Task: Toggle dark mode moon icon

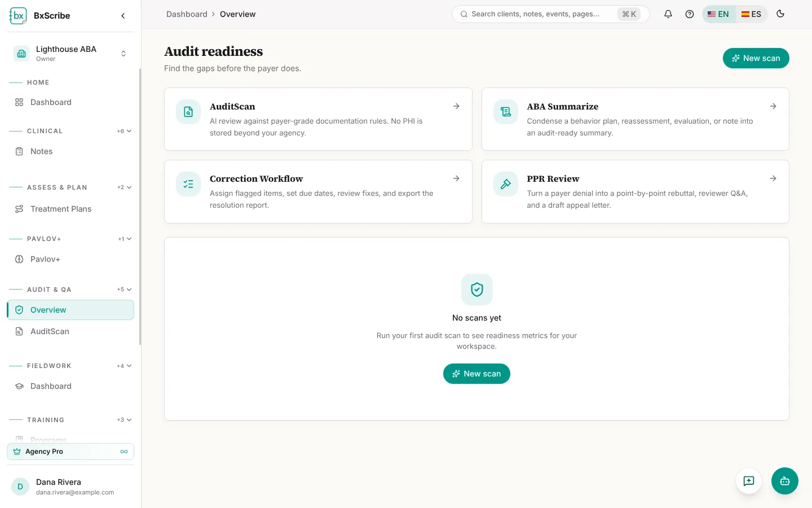Action: tap(780, 14)
